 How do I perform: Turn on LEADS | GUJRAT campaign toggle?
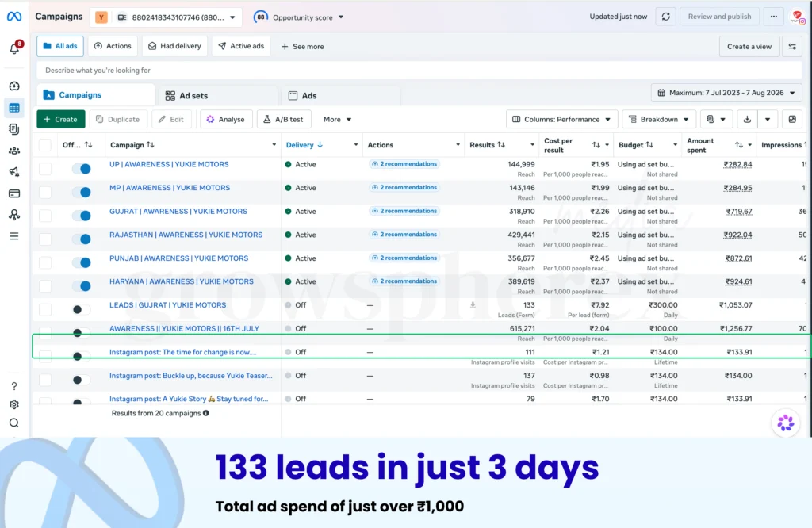pos(82,309)
